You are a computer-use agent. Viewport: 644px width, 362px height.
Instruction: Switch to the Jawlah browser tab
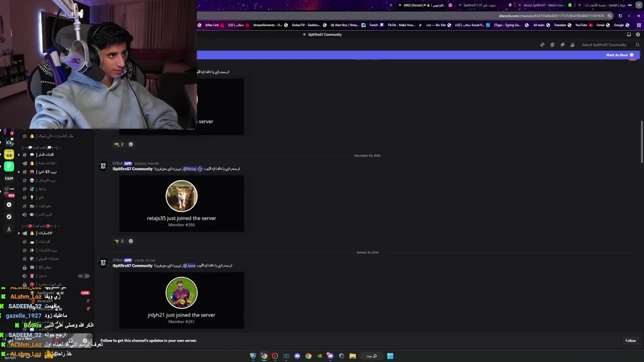pos(605,5)
